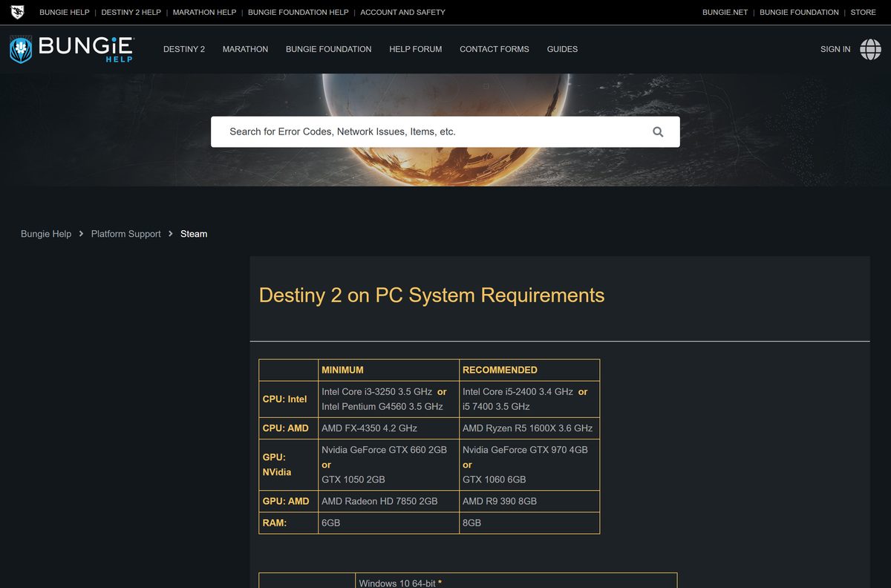Open the Guides menu item
Image resolution: width=891 pixels, height=588 pixels.
562,49
